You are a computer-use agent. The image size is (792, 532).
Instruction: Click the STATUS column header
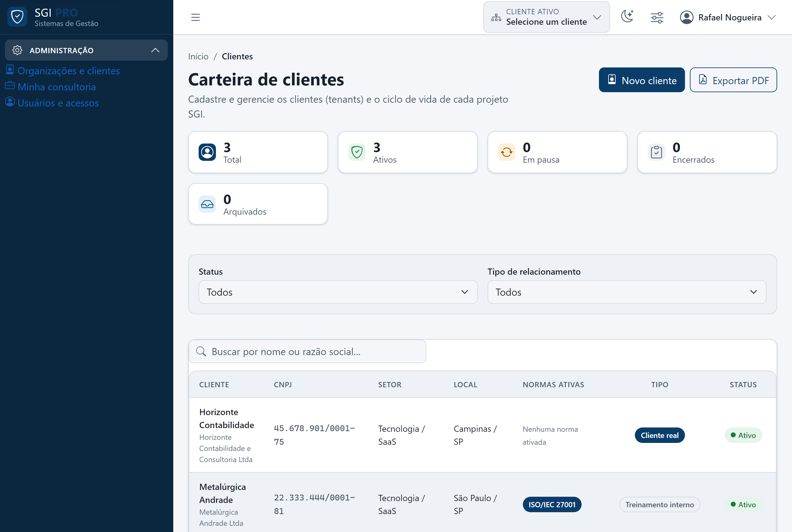(x=743, y=384)
